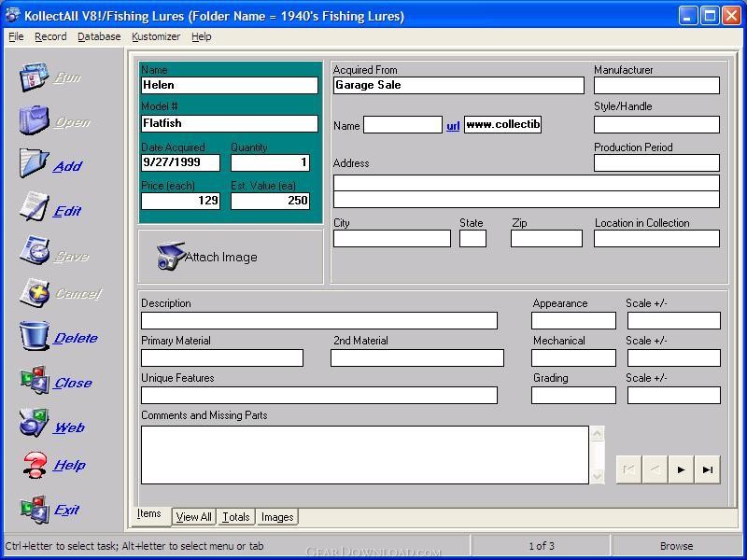The height and width of the screenshot is (560, 747).
Task: Click the Description field
Action: (319, 320)
